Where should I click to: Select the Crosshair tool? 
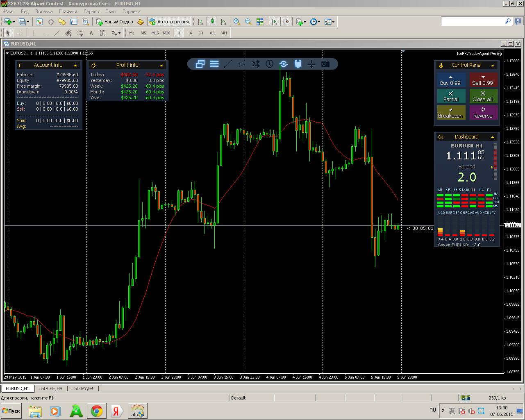[x=20, y=33]
